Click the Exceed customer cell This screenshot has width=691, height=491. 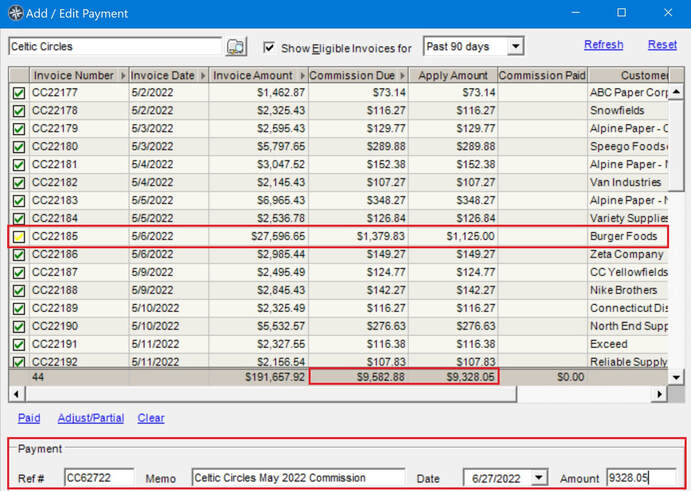(628, 344)
